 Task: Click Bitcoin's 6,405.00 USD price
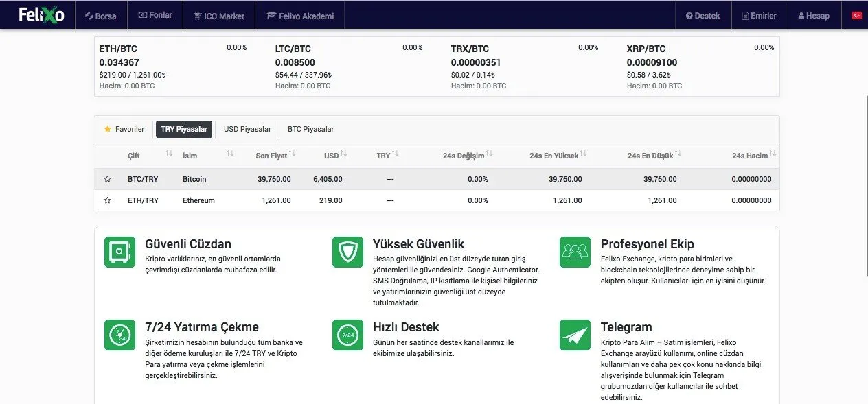click(328, 179)
